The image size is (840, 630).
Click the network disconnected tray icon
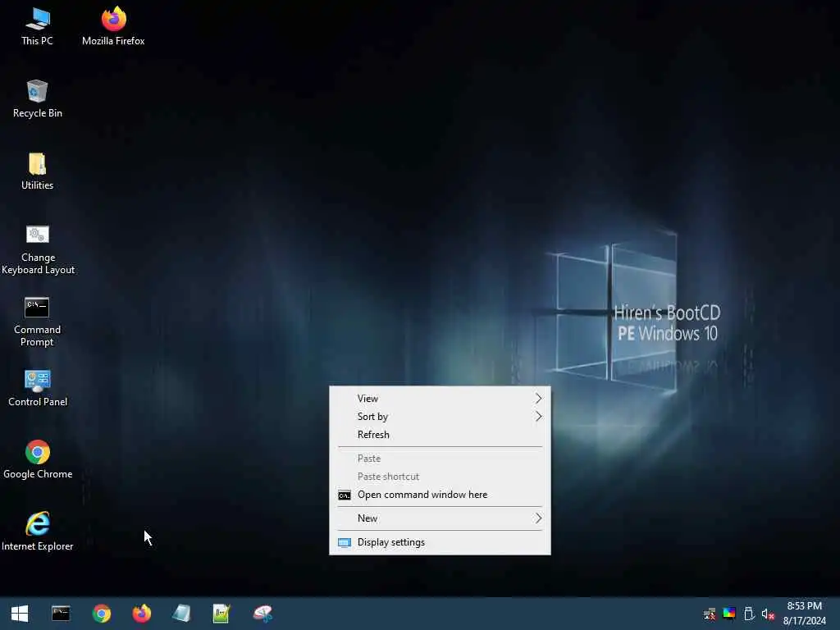tap(710, 614)
